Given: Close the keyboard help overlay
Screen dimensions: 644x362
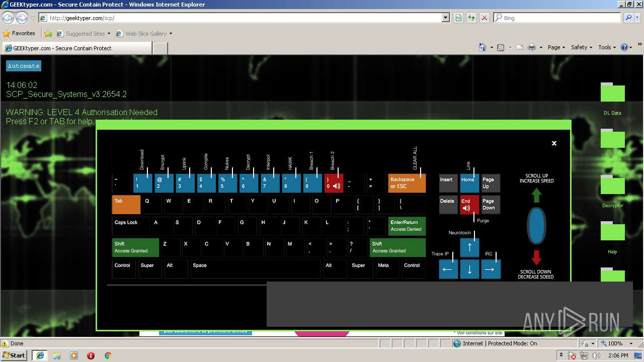Looking at the screenshot, I should pyautogui.click(x=554, y=143).
